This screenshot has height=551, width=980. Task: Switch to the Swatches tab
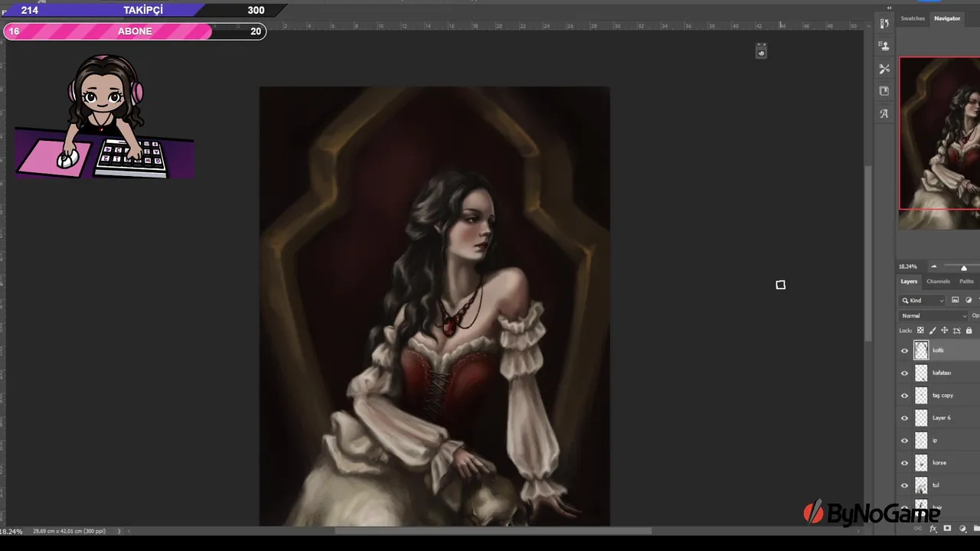tap(913, 18)
